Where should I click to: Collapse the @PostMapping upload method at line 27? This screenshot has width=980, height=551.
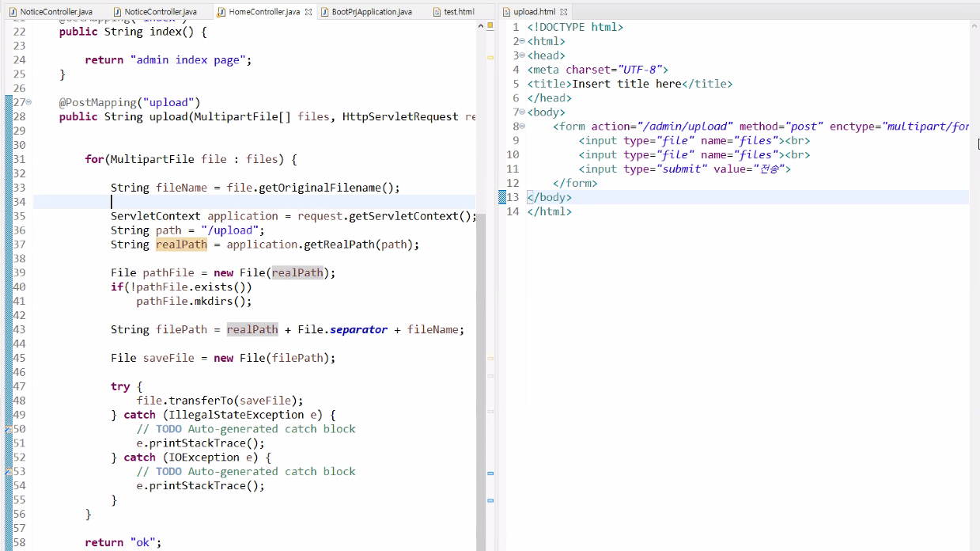[x=28, y=102]
